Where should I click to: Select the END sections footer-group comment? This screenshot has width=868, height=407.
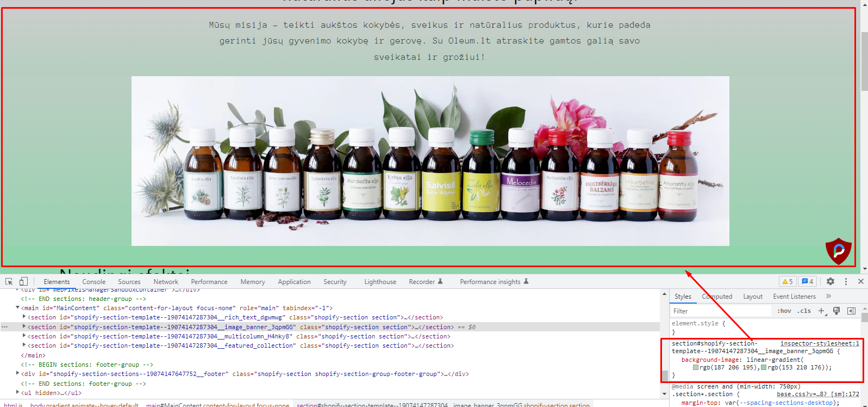click(x=83, y=383)
